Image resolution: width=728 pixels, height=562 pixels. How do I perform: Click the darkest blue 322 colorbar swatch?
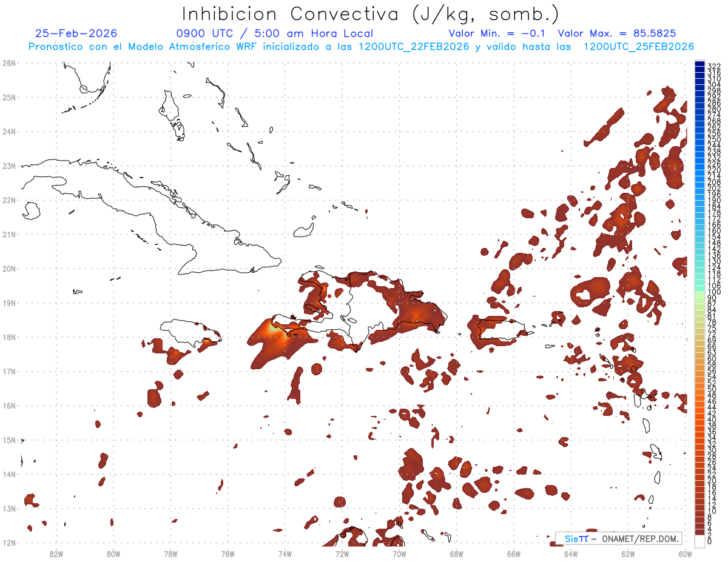click(x=699, y=64)
